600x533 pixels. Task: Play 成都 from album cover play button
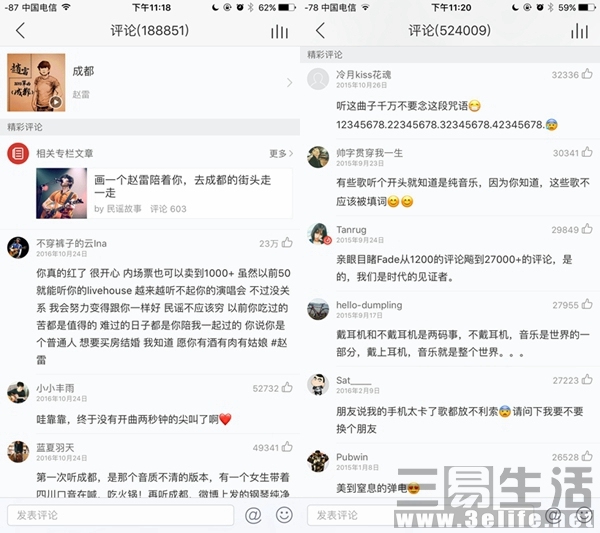56,102
